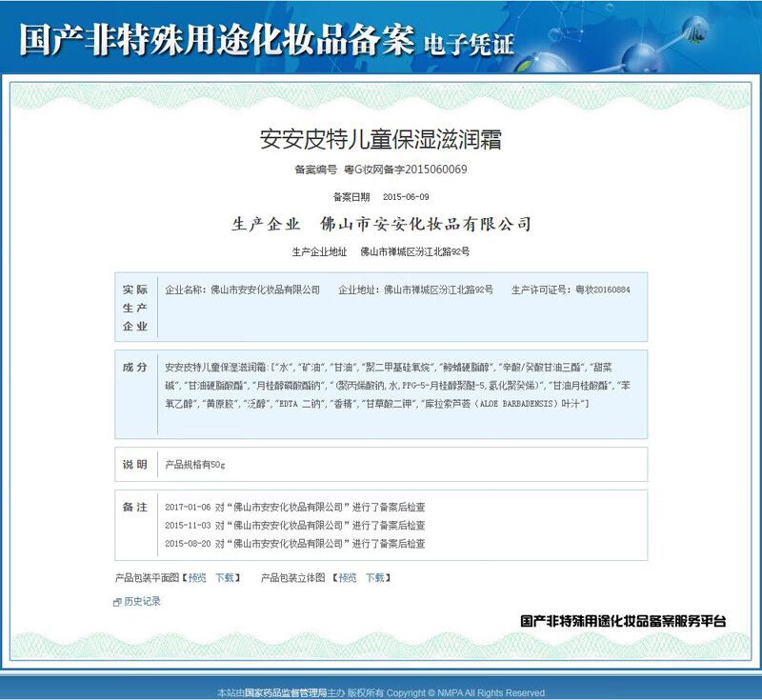Select the 产品规格有50g description text
Screen dimensions: 762x700
point(195,465)
